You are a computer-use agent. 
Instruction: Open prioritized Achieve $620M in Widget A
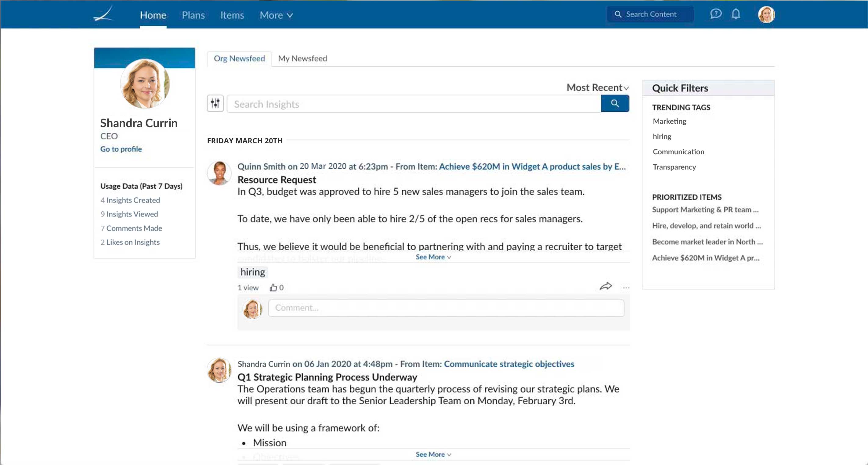[706, 258]
